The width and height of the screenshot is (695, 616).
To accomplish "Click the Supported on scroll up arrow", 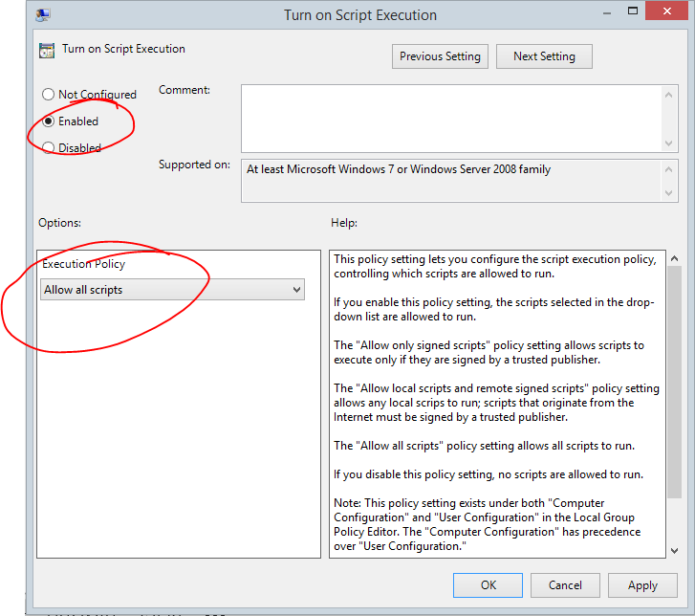I will [669, 169].
